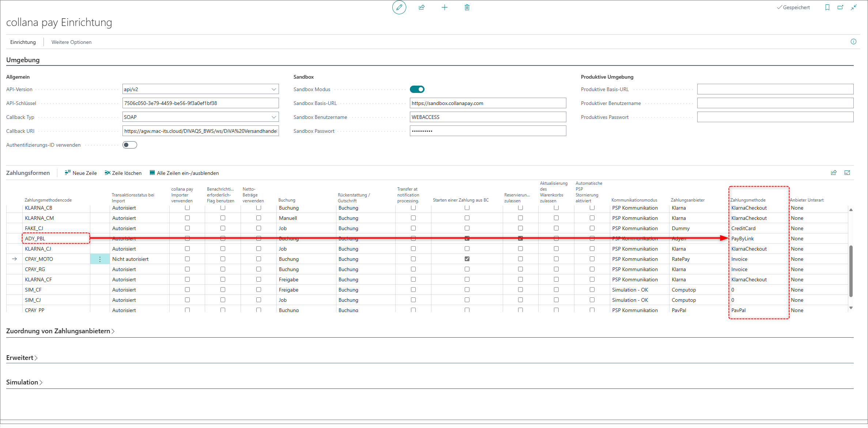
Task: Click Simulation - OK cell for SIM_CF
Action: click(639, 290)
